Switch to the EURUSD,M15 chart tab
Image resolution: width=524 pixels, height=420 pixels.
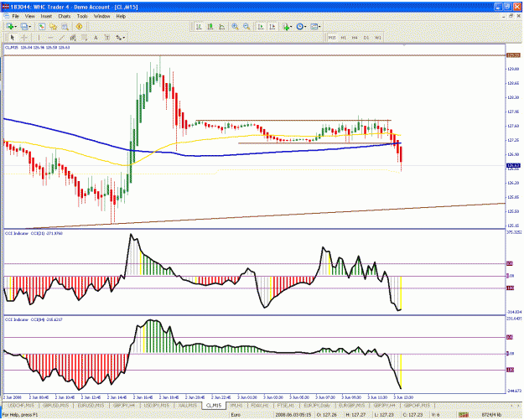click(91, 406)
